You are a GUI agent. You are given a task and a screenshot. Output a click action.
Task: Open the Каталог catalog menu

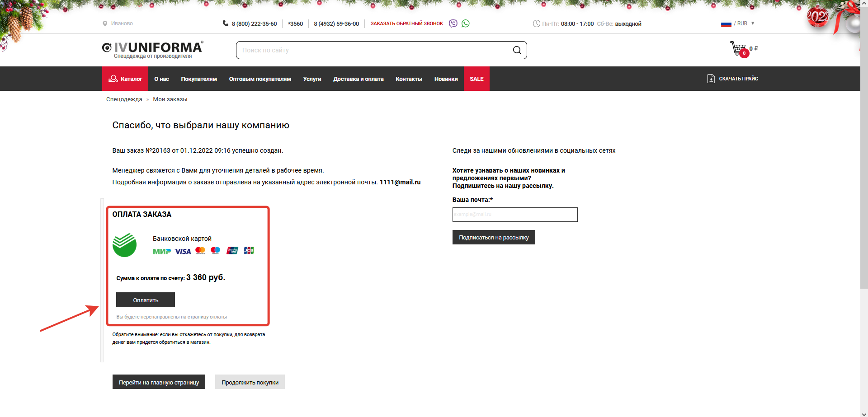pyautogui.click(x=125, y=79)
